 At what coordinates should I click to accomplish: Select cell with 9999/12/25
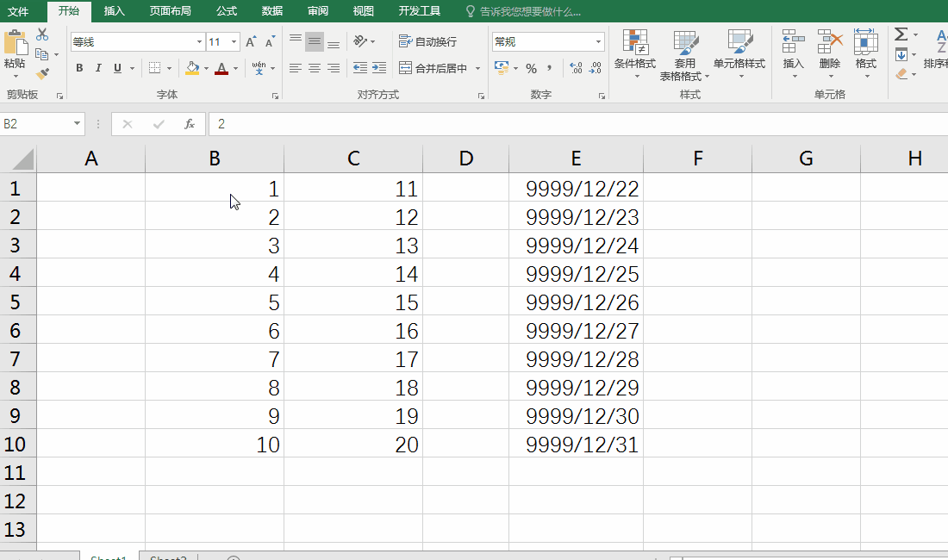(576, 274)
